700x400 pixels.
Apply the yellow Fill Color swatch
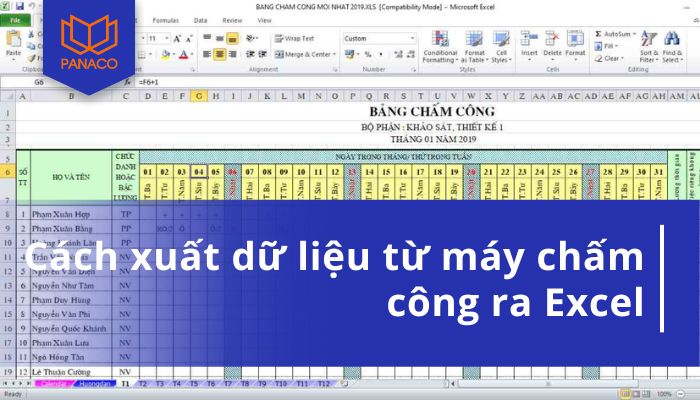pyautogui.click(x=166, y=54)
